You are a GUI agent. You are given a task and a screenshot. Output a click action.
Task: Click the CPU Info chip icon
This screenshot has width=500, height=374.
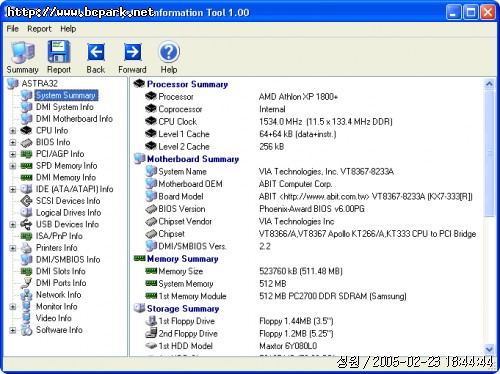tap(26, 130)
